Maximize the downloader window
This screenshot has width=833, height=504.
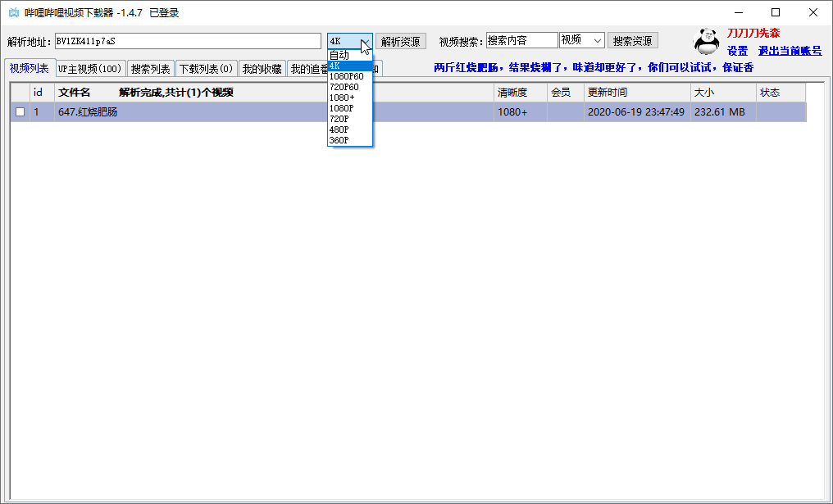coord(776,12)
